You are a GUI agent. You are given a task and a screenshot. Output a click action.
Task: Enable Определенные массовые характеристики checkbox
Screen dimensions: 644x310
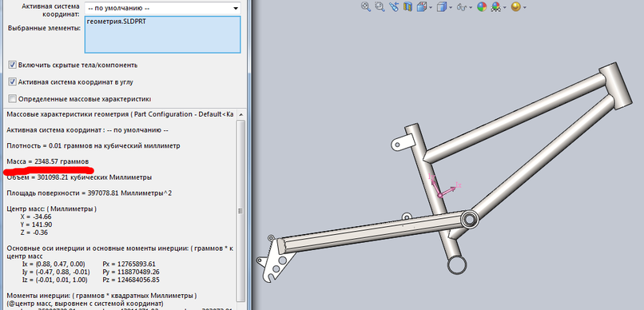(x=13, y=99)
